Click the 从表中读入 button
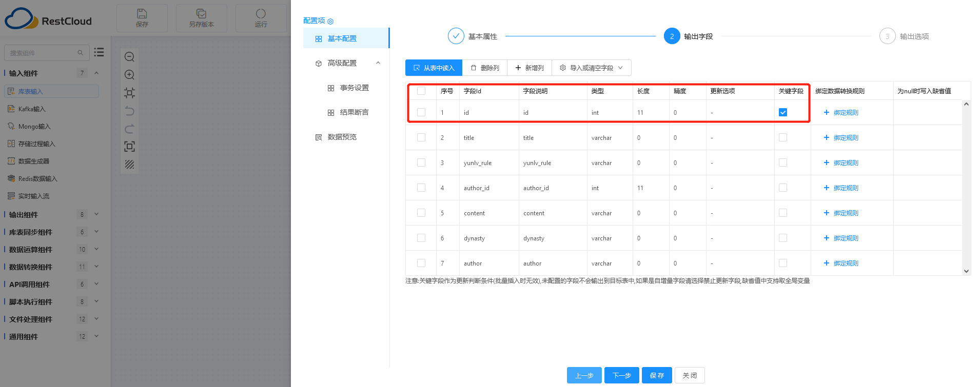Viewport: 980px width, 387px height. (x=434, y=68)
